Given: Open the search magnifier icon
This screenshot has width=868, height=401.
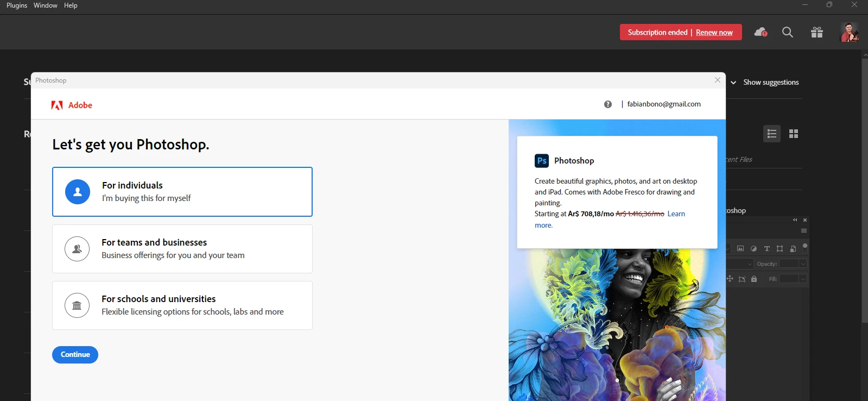Looking at the screenshot, I should (x=788, y=33).
